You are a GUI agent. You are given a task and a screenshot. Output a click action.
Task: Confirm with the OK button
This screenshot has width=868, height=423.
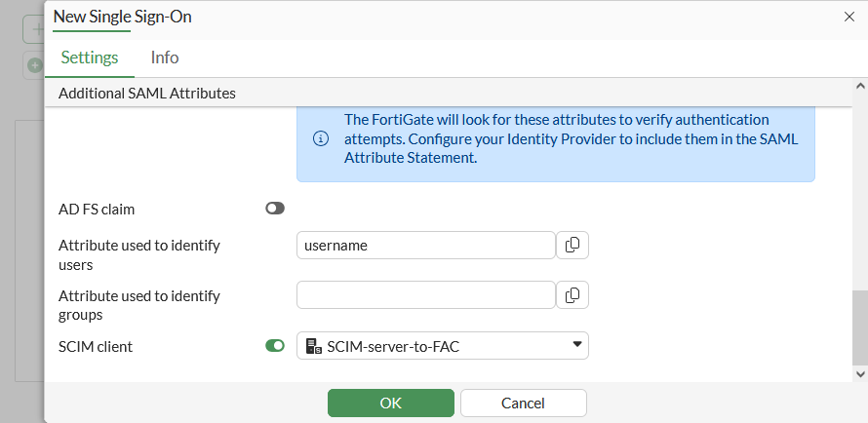coord(390,403)
